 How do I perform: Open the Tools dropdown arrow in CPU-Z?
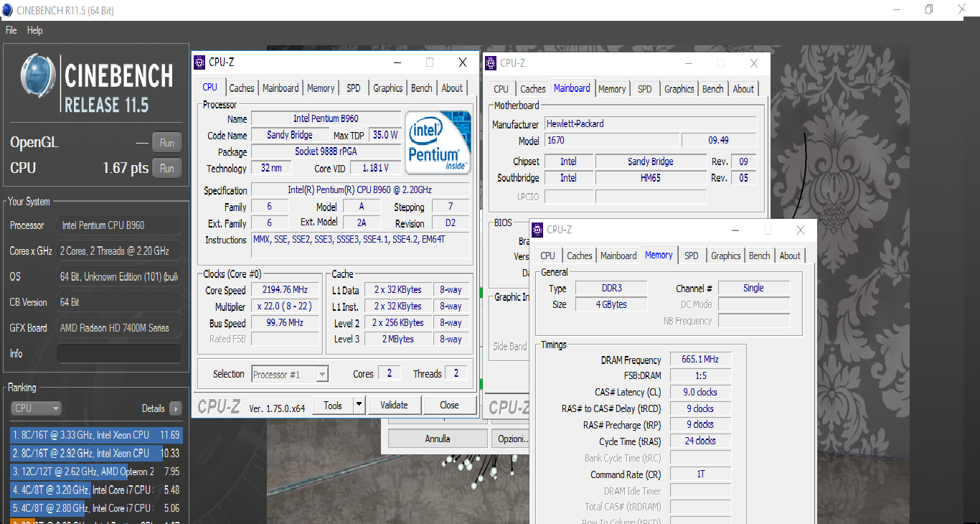(x=359, y=406)
